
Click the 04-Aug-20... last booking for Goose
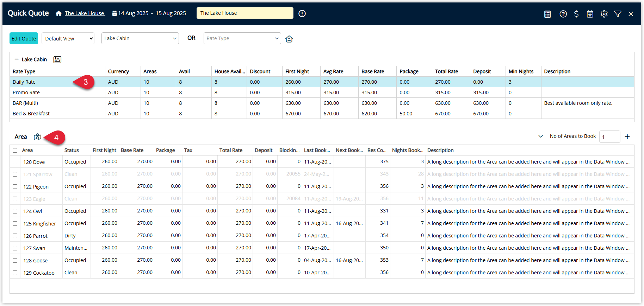click(x=317, y=260)
